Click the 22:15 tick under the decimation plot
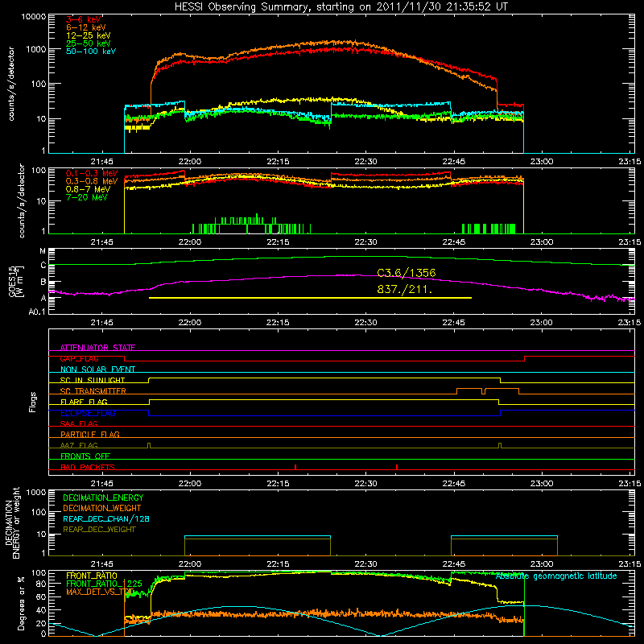Screen dimensions: 644x644 click(x=278, y=564)
